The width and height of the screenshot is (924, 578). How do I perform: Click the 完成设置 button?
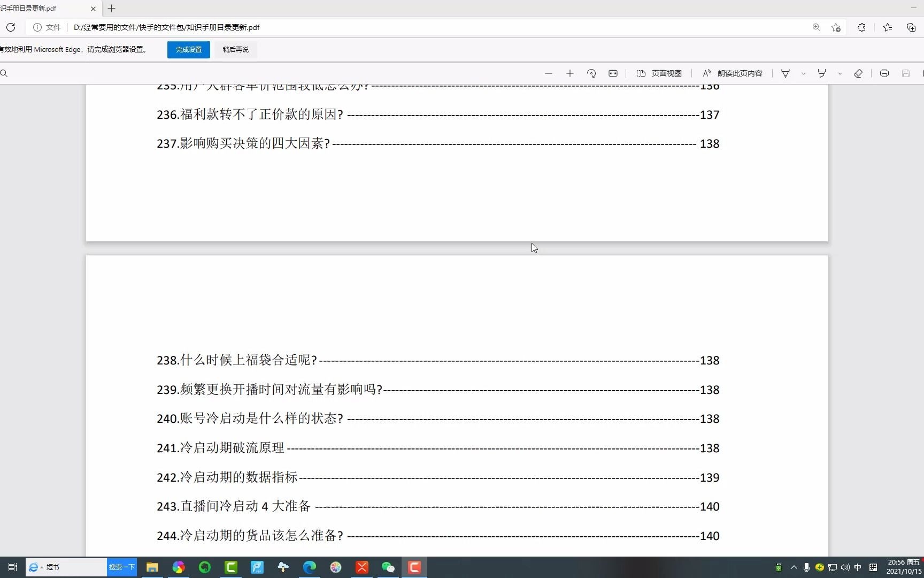point(188,49)
